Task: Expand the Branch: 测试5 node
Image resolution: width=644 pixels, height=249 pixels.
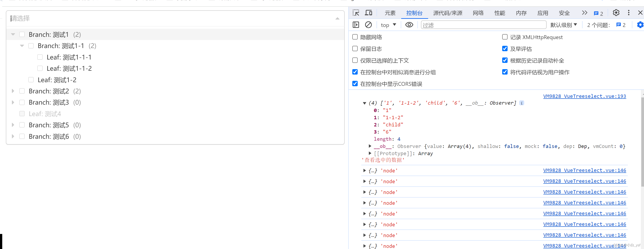Action: point(13,125)
